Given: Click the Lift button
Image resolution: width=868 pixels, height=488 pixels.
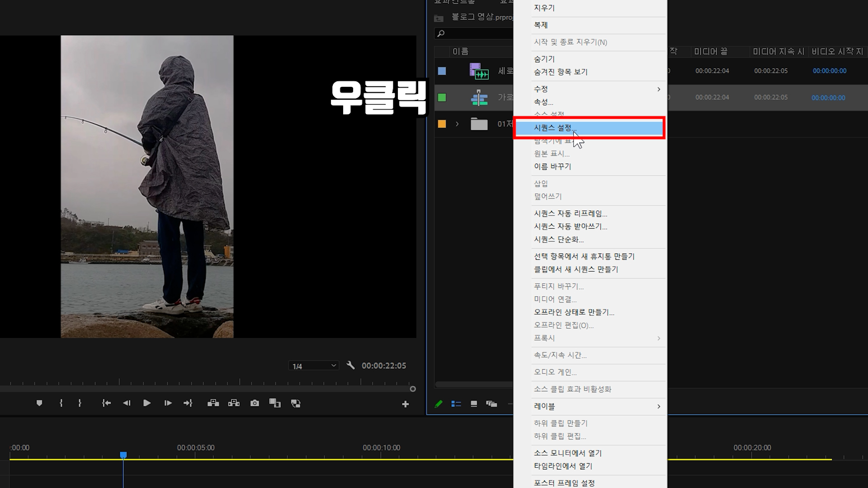Looking at the screenshot, I should (213, 403).
